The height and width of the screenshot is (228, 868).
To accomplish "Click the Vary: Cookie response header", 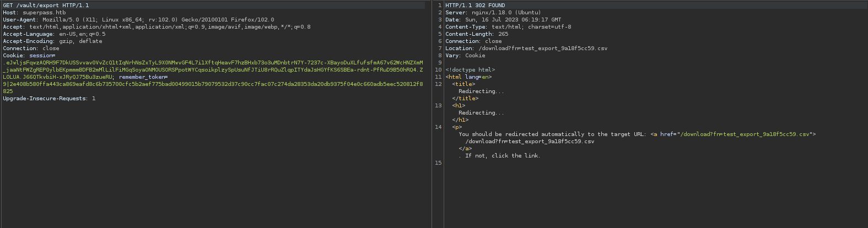I will coord(465,56).
